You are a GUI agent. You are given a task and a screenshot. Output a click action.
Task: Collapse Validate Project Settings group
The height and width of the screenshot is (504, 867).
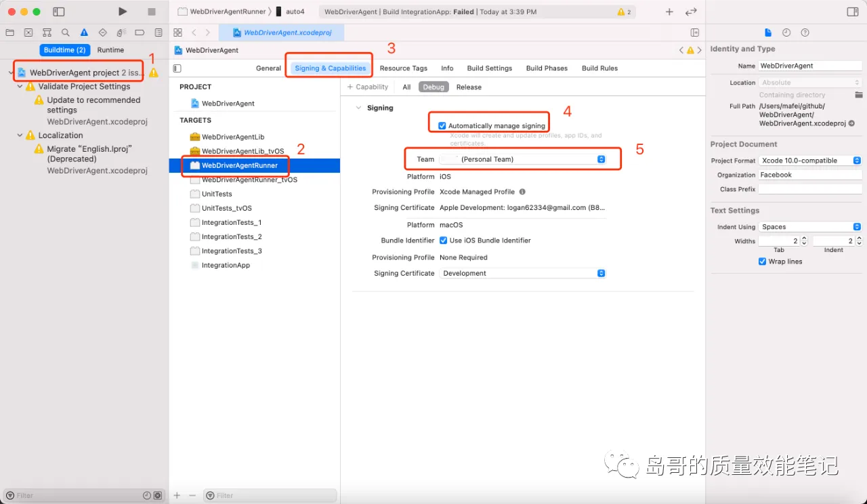pyautogui.click(x=20, y=86)
